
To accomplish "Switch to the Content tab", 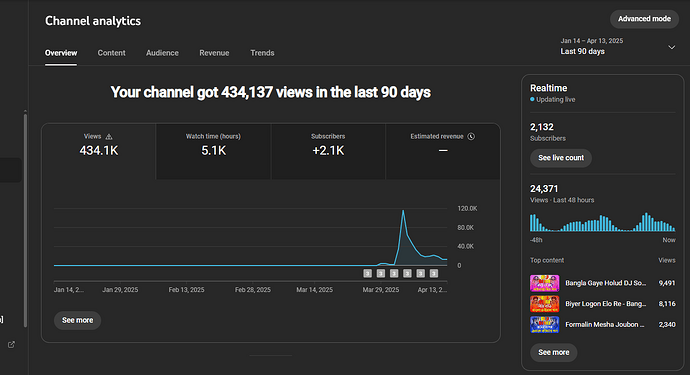I will [111, 53].
